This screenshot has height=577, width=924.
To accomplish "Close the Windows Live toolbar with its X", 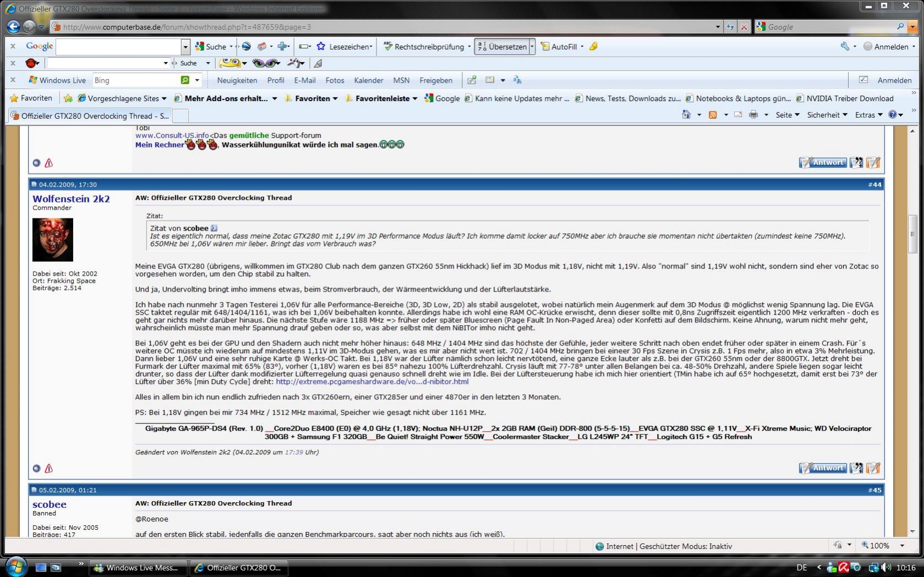I will (13, 80).
